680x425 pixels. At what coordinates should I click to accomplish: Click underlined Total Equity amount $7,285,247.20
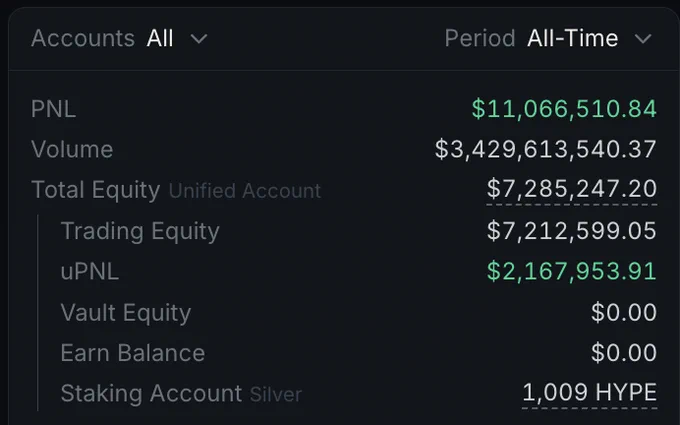tap(572, 190)
